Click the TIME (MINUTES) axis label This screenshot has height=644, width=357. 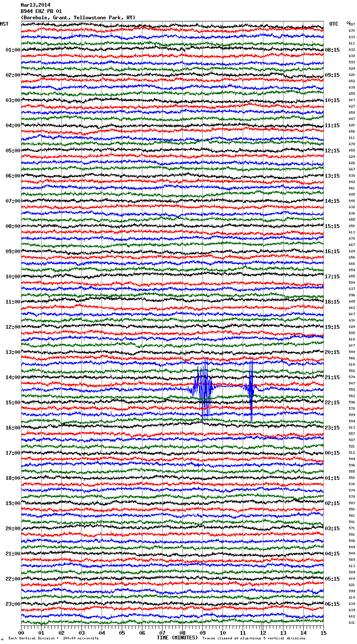(x=177, y=638)
